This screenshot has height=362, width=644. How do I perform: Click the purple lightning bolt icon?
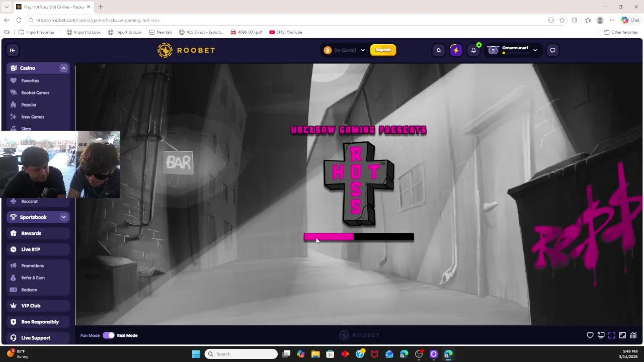tap(456, 50)
